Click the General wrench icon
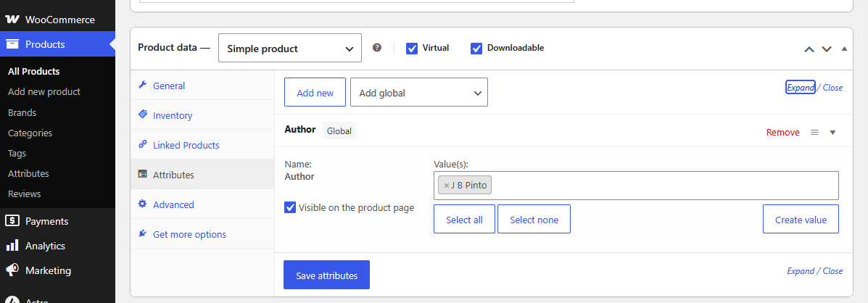Viewport: 868px width, 303px height. pos(142,85)
